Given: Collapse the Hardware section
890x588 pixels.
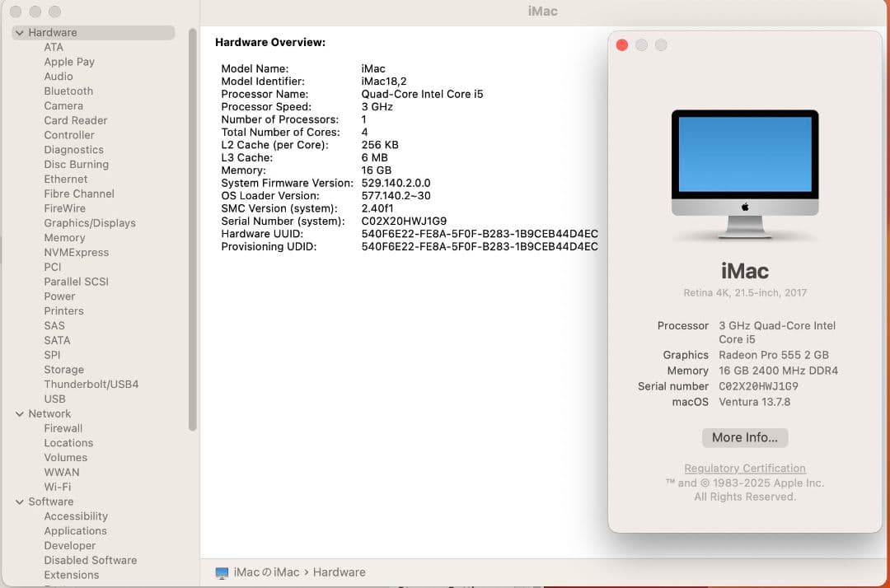Looking at the screenshot, I should [19, 32].
